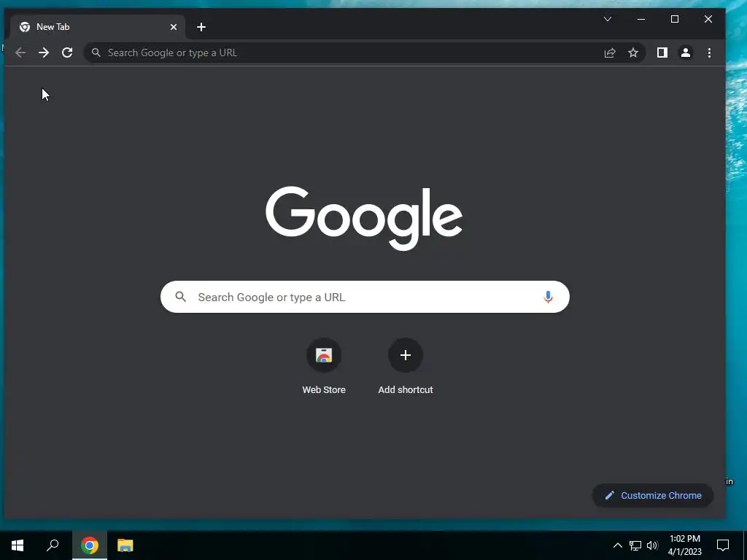Image resolution: width=747 pixels, height=560 pixels.
Task: Click the Google search box on page
Action: point(365,297)
